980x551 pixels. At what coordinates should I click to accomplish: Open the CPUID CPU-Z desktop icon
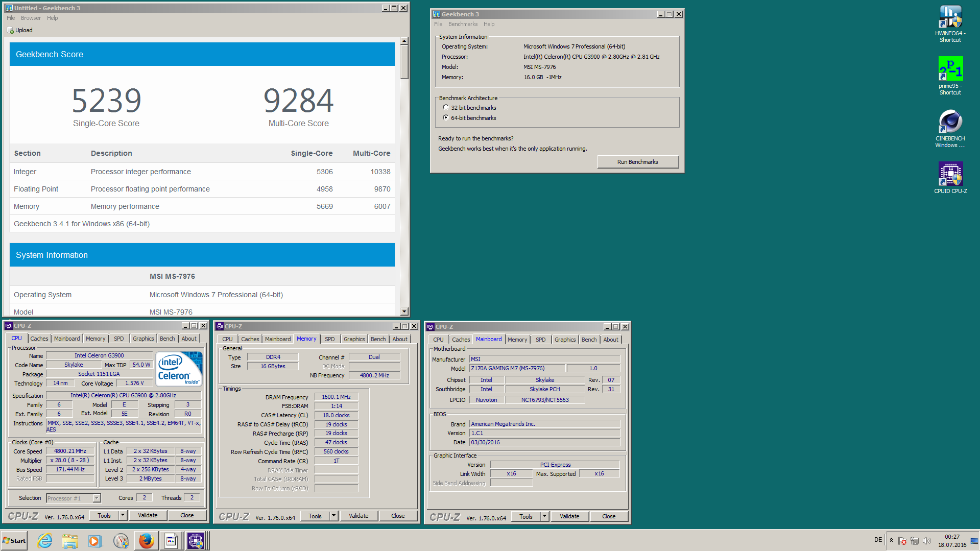click(950, 178)
